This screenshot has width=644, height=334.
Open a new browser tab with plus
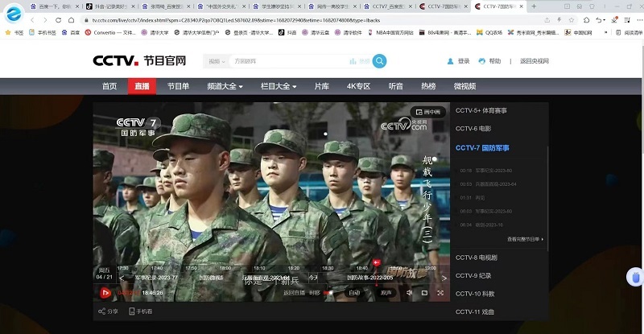[534, 6]
